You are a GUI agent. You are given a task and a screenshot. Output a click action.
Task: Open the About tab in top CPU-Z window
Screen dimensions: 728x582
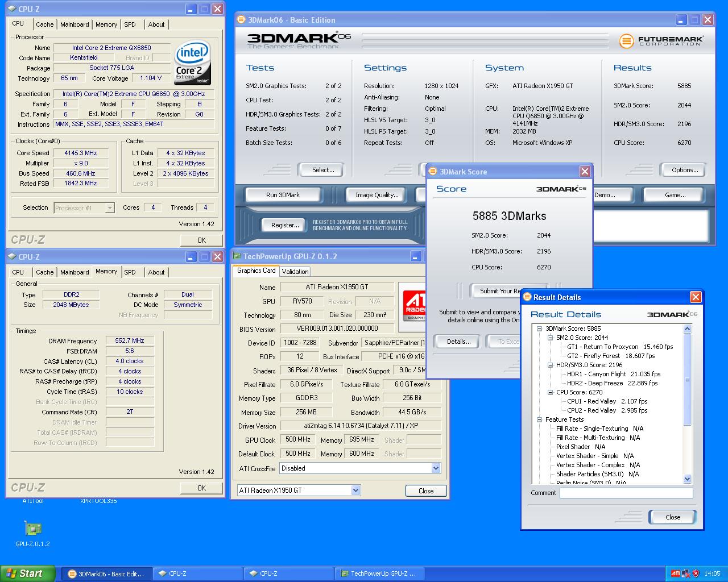pyautogui.click(x=156, y=24)
